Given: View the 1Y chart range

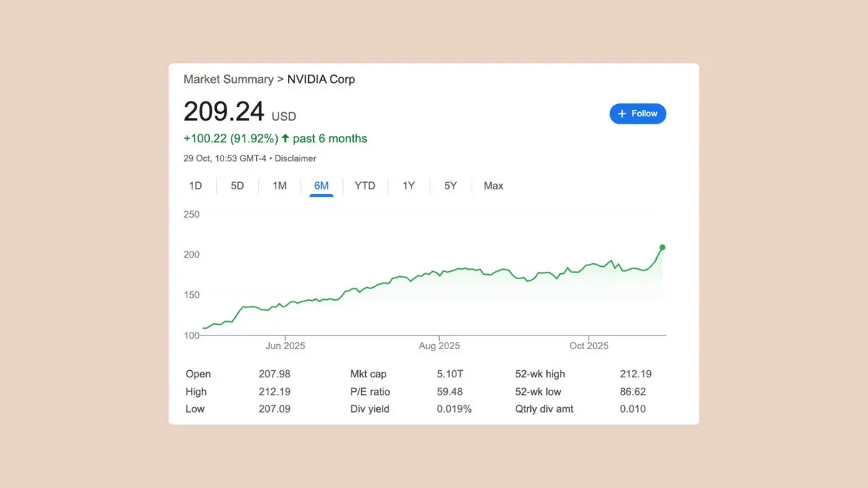Looking at the screenshot, I should pyautogui.click(x=409, y=186).
